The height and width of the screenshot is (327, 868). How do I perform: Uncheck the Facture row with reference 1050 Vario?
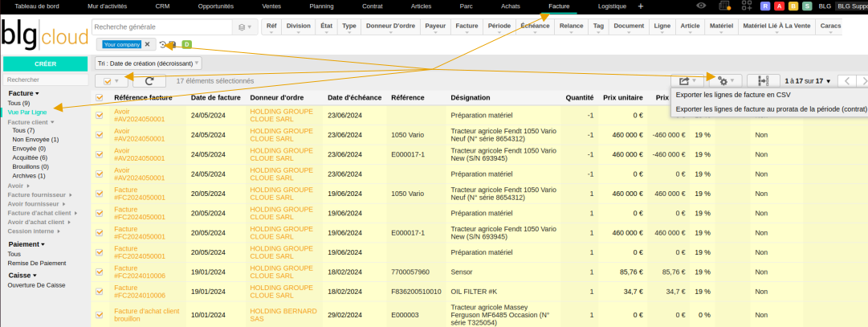(99, 194)
